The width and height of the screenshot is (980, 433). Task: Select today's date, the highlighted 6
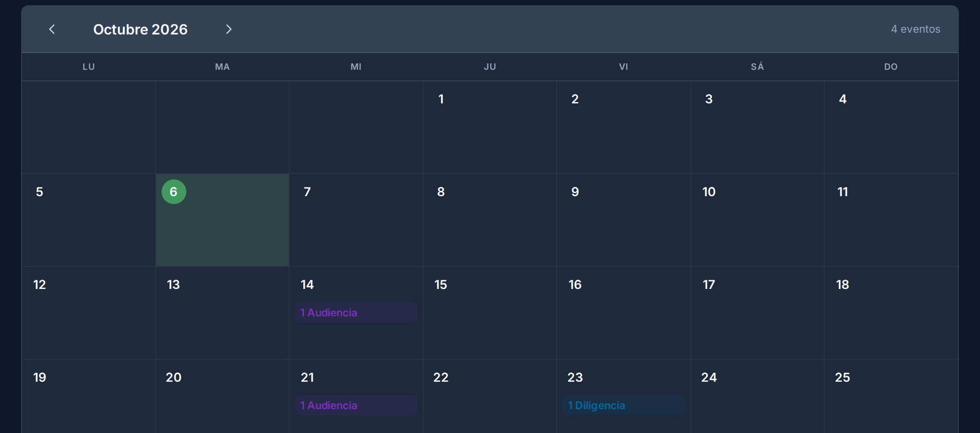coord(174,192)
